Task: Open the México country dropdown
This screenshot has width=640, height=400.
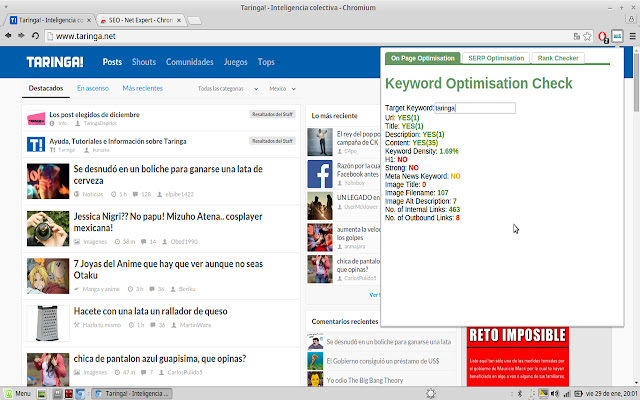Action: click(x=282, y=89)
